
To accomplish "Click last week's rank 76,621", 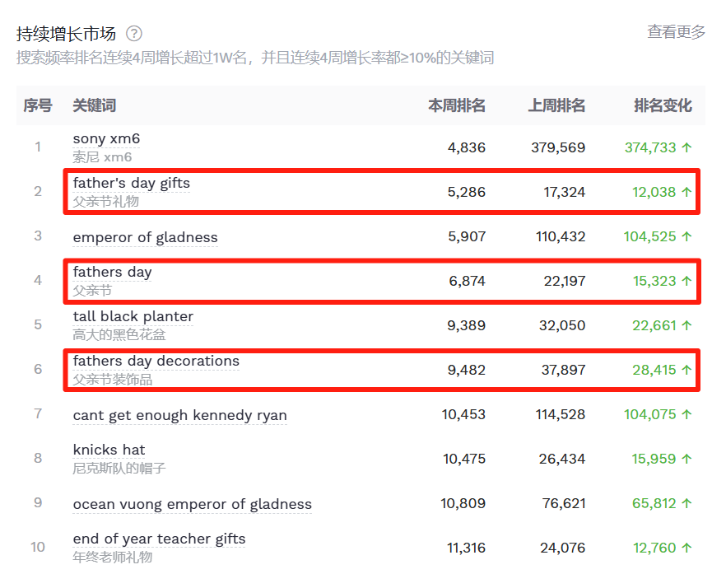I will point(564,504).
